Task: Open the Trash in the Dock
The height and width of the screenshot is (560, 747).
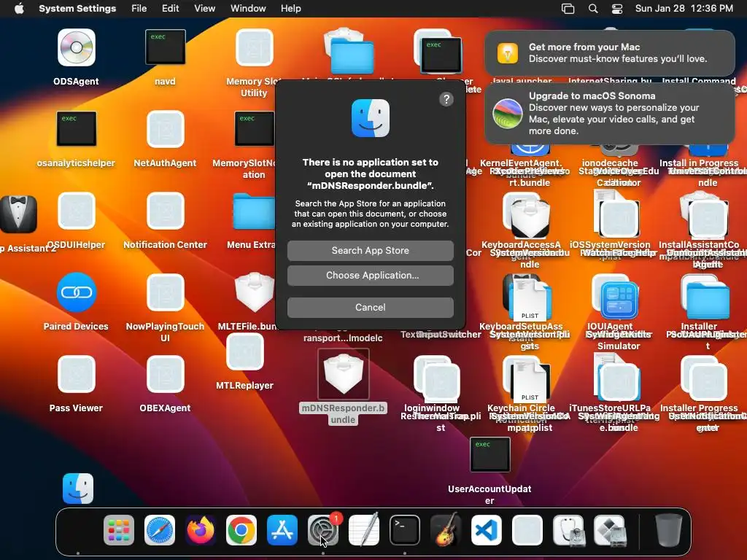Action: pyautogui.click(x=668, y=530)
